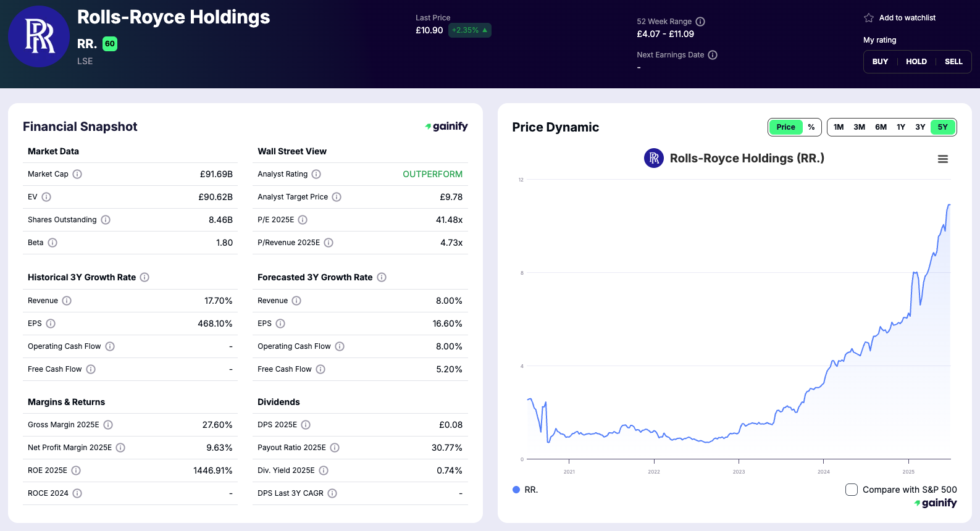
Task: Click the 468.10% EPS growth value
Action: tap(215, 324)
